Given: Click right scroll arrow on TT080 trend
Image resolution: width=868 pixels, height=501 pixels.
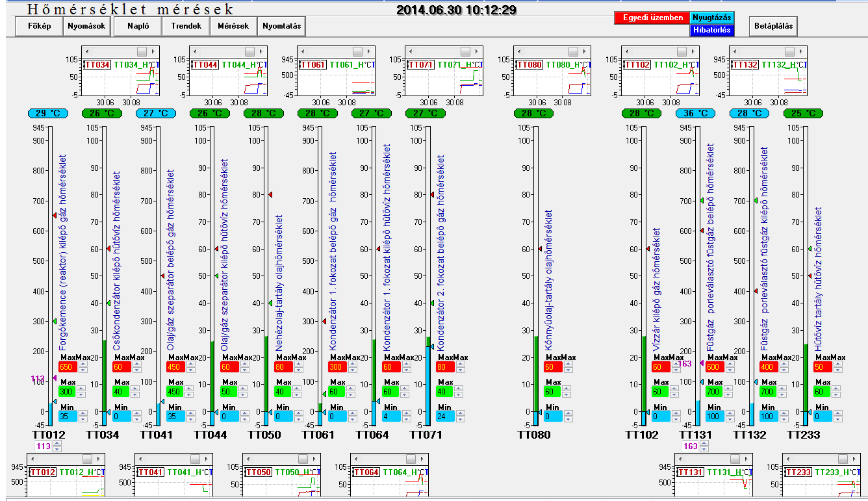Looking at the screenshot, I should [x=584, y=51].
